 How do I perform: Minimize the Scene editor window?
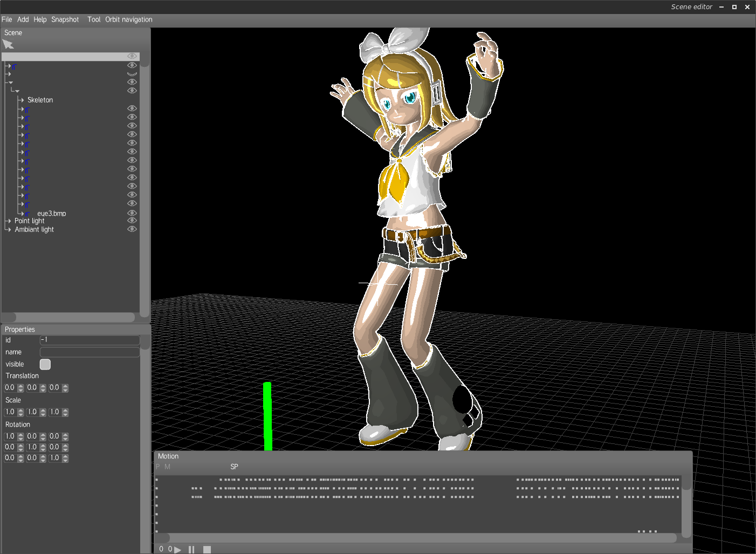[721, 7]
